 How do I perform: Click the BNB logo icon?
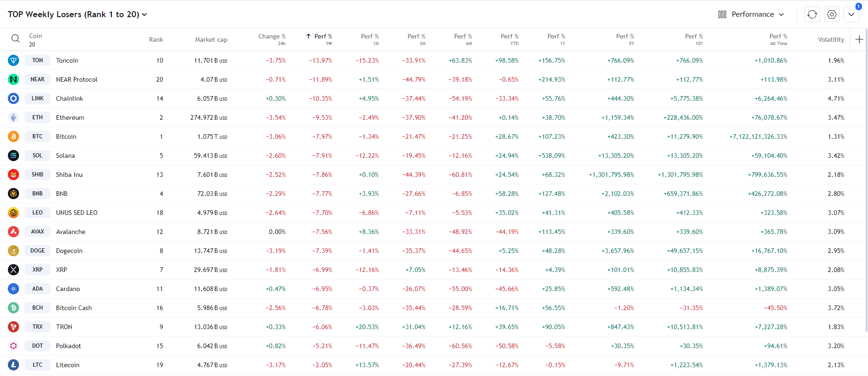(x=13, y=194)
